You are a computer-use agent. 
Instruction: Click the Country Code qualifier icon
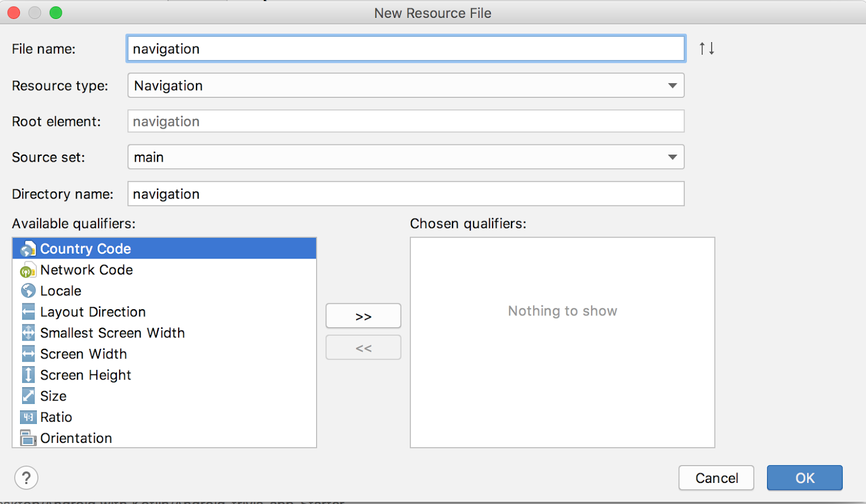tap(28, 249)
